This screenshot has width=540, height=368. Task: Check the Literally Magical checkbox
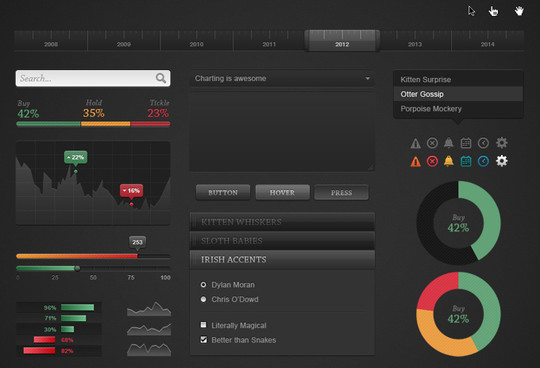204,325
